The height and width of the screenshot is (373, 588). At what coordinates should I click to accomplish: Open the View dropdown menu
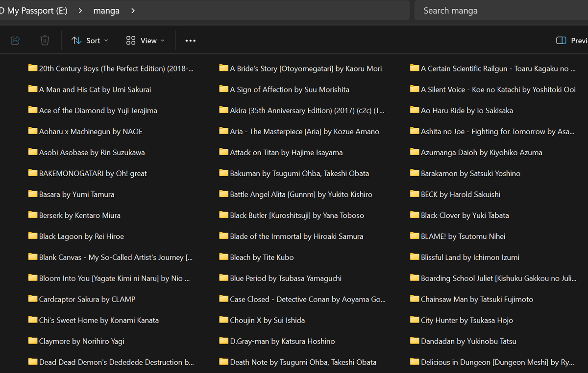click(x=145, y=41)
